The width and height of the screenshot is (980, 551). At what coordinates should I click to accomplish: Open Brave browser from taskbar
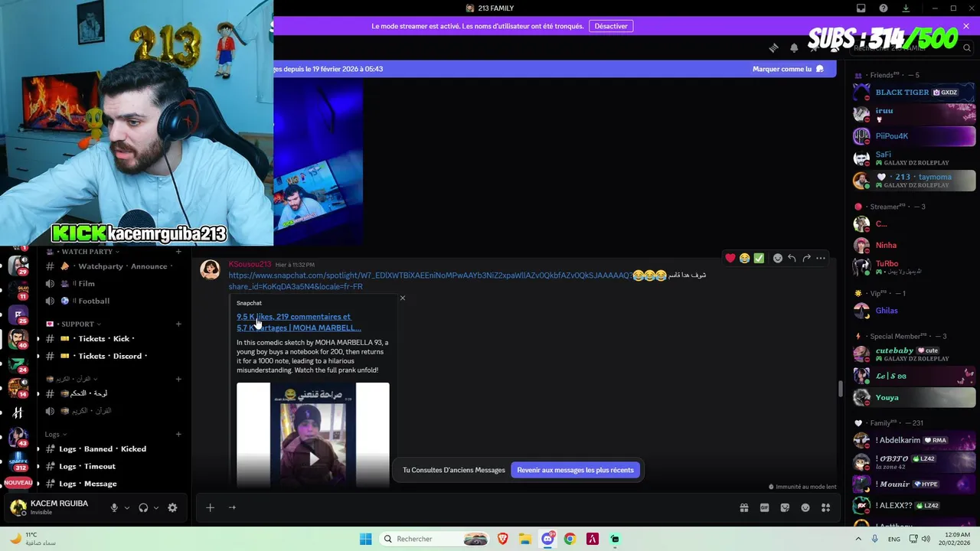[503, 539]
